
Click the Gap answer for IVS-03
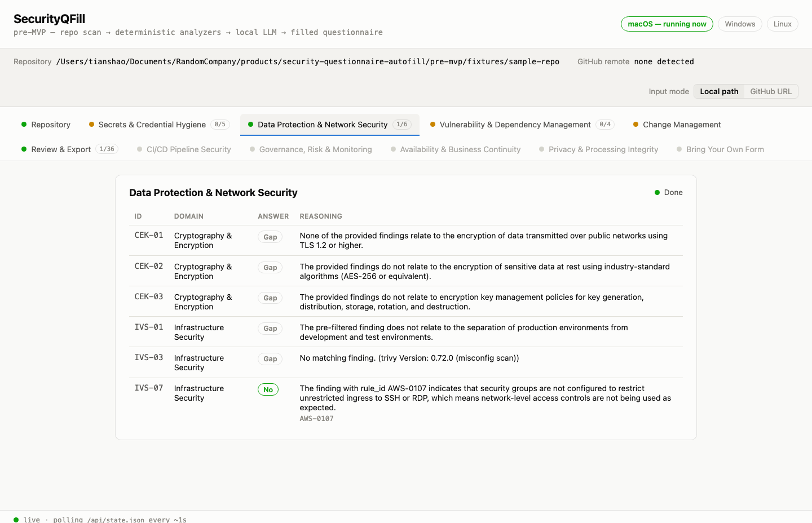pos(270,359)
